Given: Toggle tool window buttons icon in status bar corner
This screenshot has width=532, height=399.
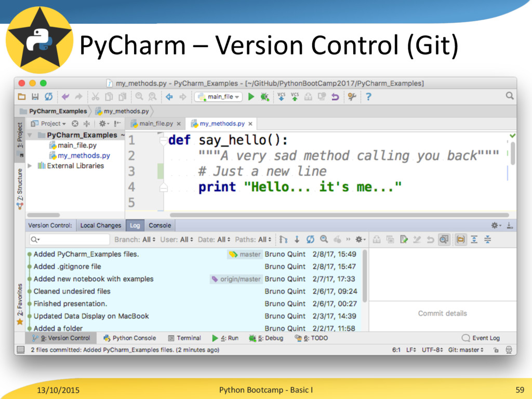Looking at the screenshot, I should point(21,350).
